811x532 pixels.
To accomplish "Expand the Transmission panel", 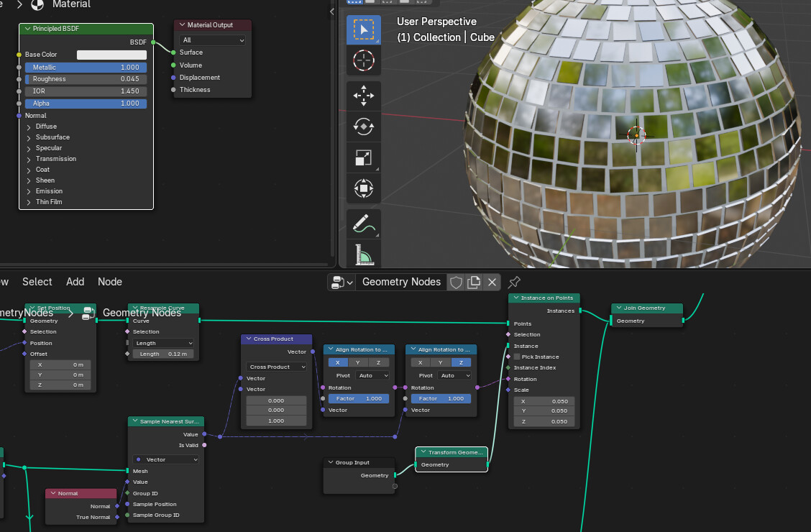I will point(29,159).
